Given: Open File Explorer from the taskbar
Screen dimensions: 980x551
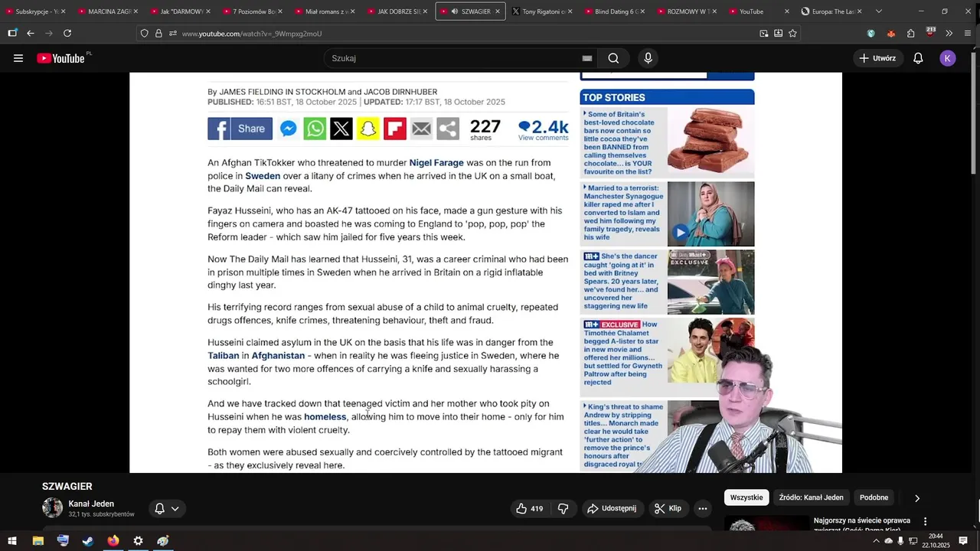Looking at the screenshot, I should pyautogui.click(x=38, y=541).
